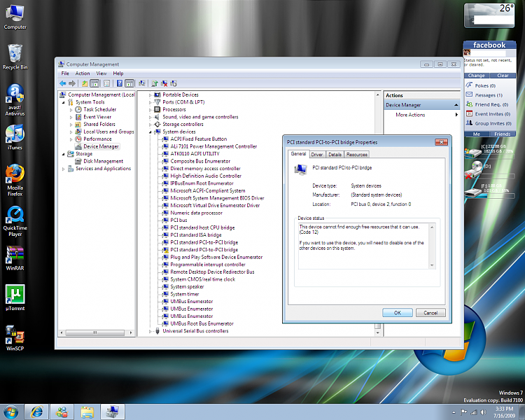The height and width of the screenshot is (420, 525).
Task: Switch to the Driver tab
Action: click(x=316, y=155)
